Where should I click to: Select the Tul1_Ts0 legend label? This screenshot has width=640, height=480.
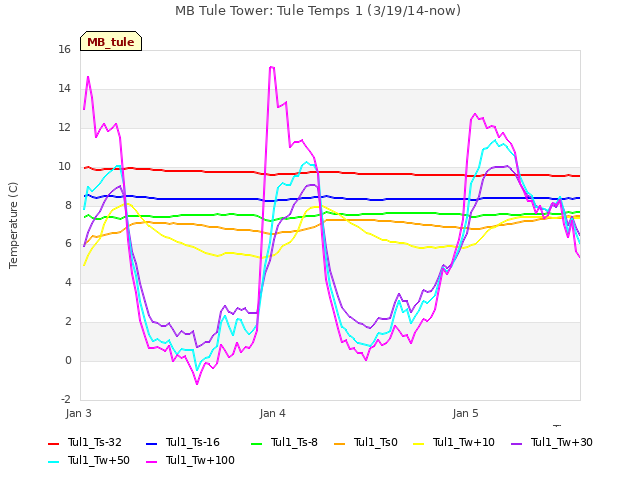coord(376,442)
